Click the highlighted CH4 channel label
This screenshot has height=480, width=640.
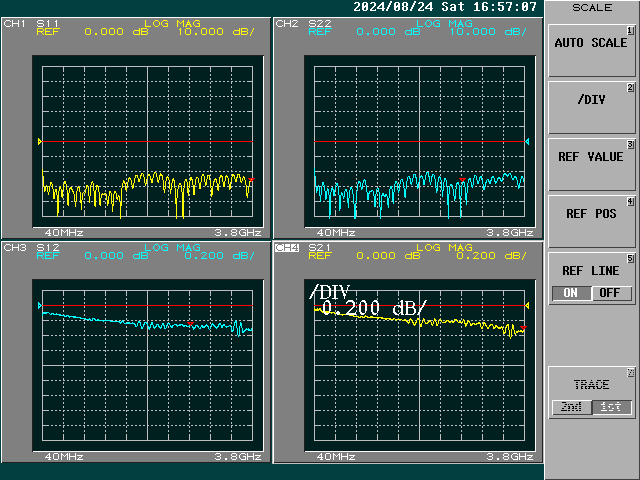click(x=286, y=247)
